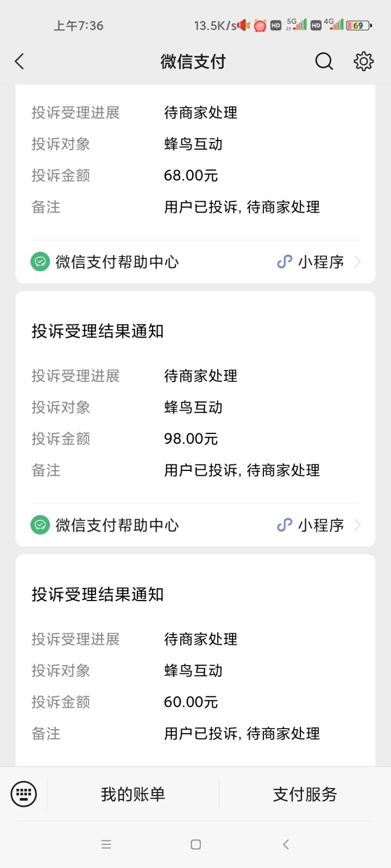Screen dimensions: 391x868
Task: Open the 我的账单 menu
Action: point(133,794)
